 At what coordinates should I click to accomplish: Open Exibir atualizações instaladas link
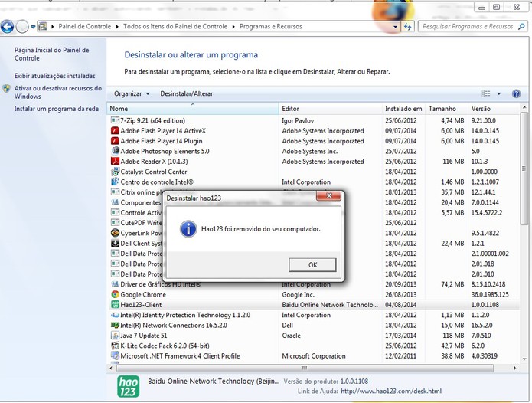coord(54,76)
